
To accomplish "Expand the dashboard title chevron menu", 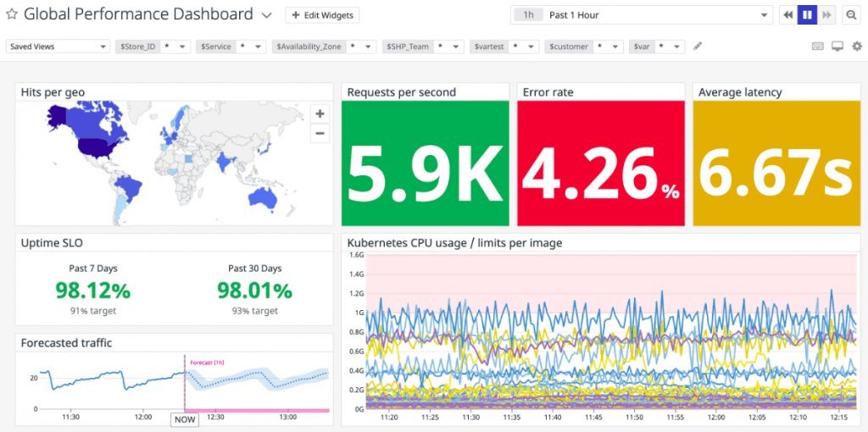I will (267, 15).
